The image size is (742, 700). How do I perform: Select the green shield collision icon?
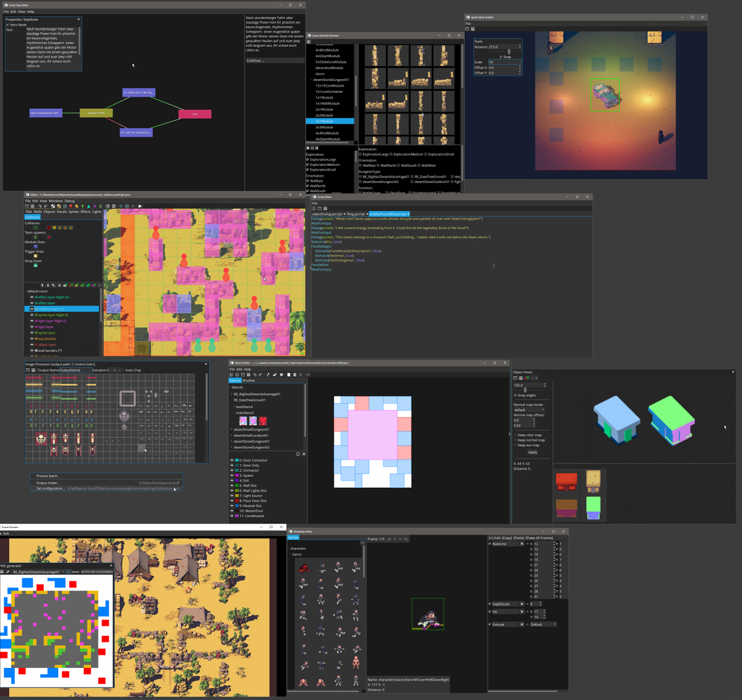[x=35, y=228]
